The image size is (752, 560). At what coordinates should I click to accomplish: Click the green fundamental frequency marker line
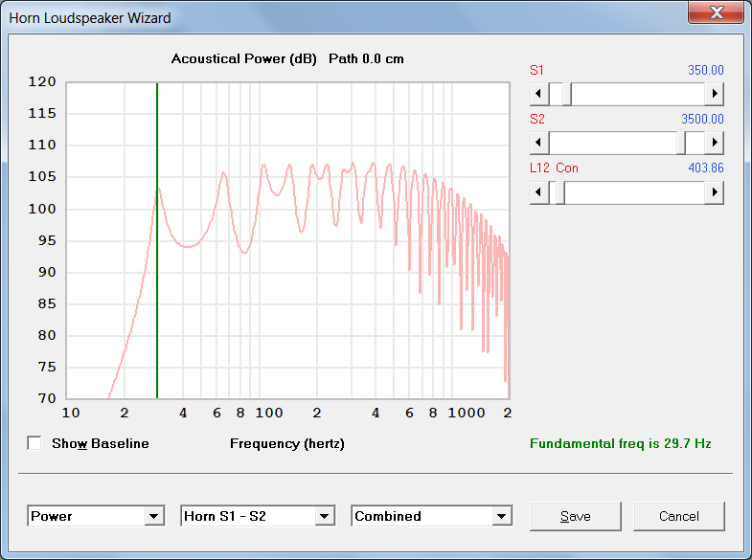coord(157,239)
